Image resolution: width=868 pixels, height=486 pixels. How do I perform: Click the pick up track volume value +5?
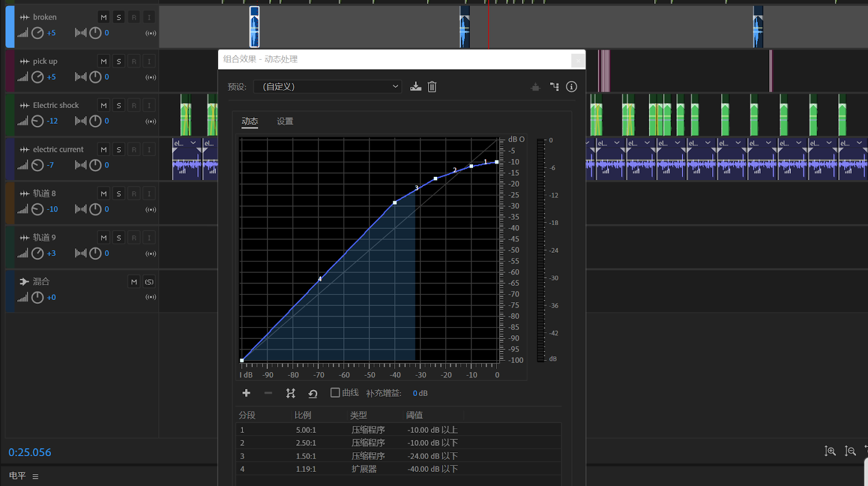pos(51,77)
